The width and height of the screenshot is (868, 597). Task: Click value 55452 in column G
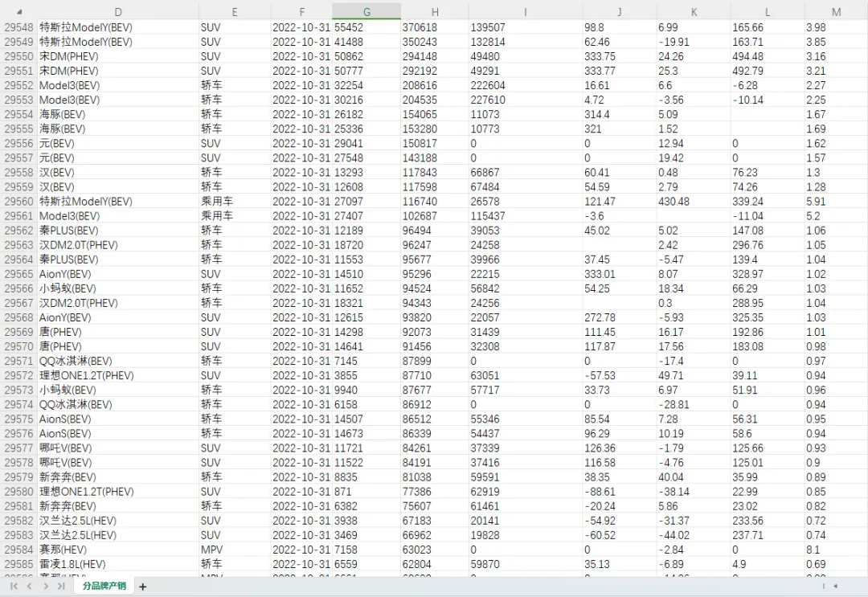point(349,27)
